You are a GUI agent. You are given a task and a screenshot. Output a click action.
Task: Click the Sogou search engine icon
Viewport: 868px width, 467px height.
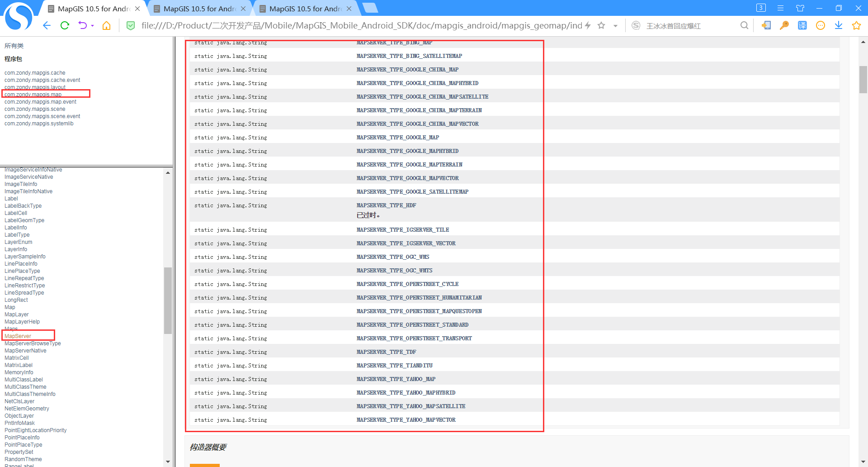point(636,26)
